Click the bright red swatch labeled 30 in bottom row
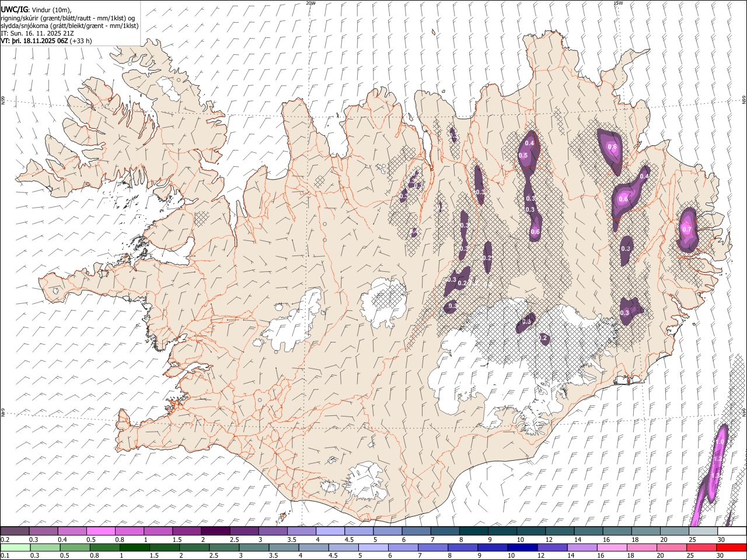 [x=731, y=547]
